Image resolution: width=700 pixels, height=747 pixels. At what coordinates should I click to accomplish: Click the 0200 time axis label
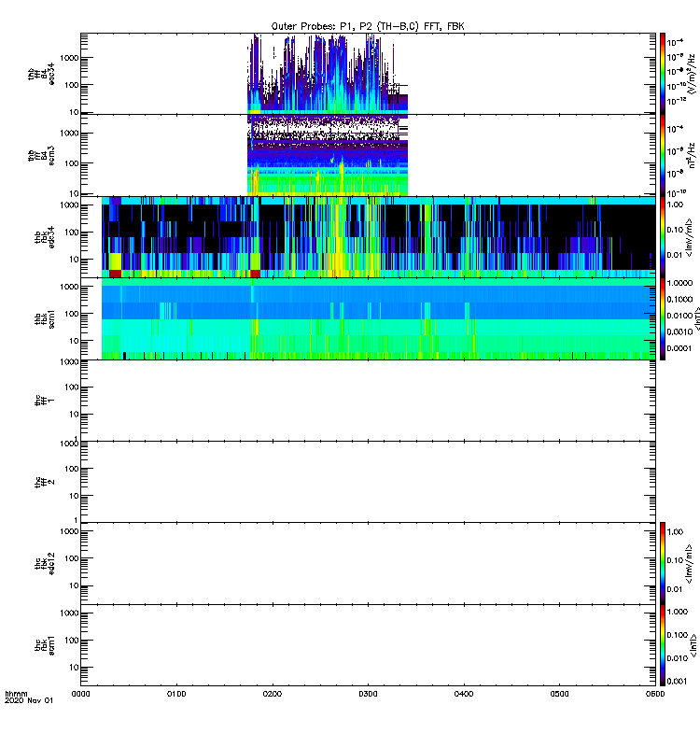[272, 694]
